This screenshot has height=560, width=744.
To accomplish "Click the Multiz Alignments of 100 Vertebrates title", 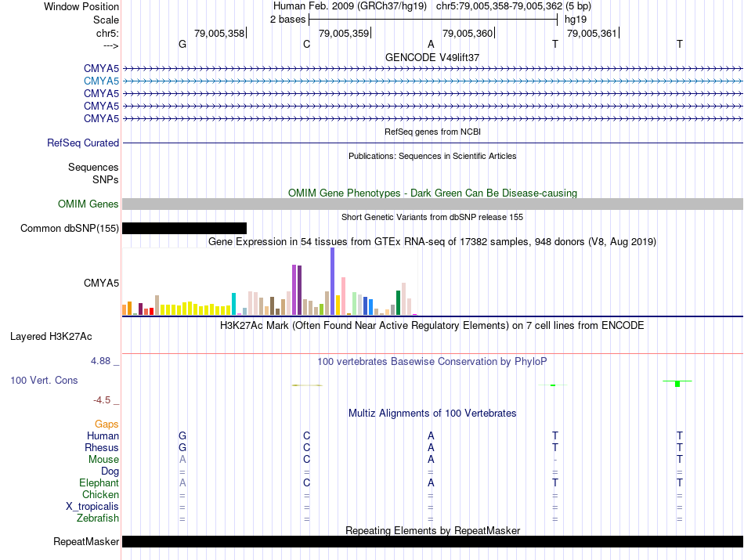I will [432, 414].
